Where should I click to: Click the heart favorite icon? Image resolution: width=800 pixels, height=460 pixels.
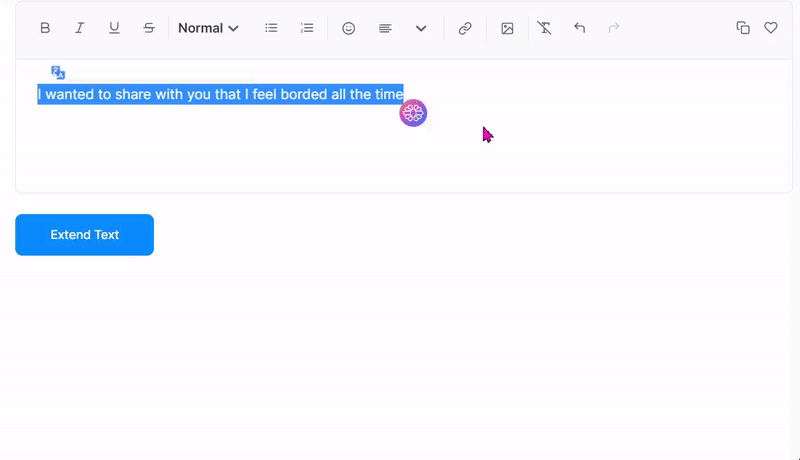pyautogui.click(x=771, y=28)
